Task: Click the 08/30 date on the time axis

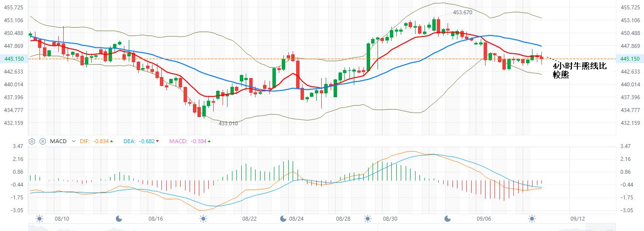Action: 390,218
